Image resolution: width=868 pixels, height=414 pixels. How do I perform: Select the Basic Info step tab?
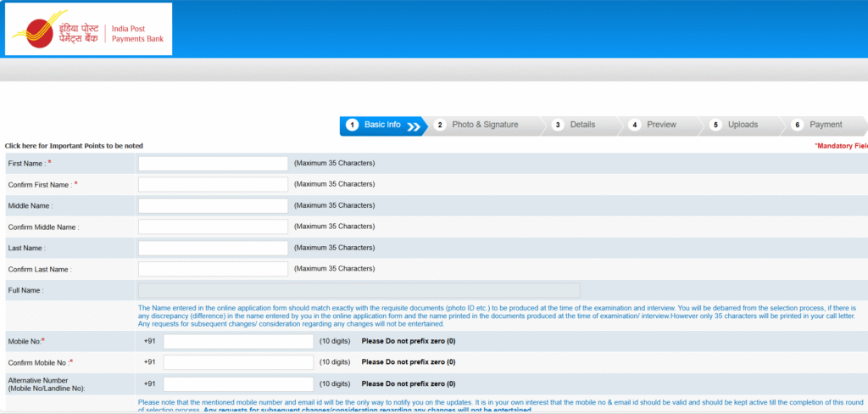point(382,125)
